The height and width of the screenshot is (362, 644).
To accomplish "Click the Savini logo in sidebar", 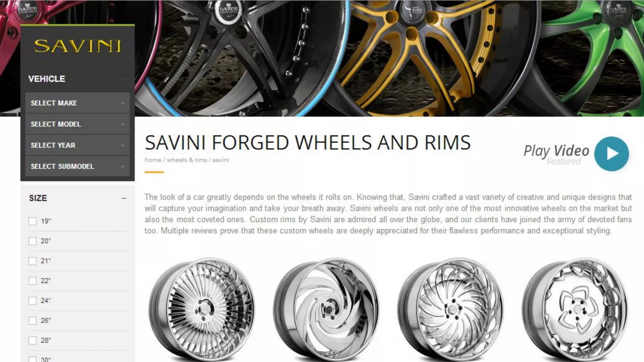I will pyautogui.click(x=77, y=46).
